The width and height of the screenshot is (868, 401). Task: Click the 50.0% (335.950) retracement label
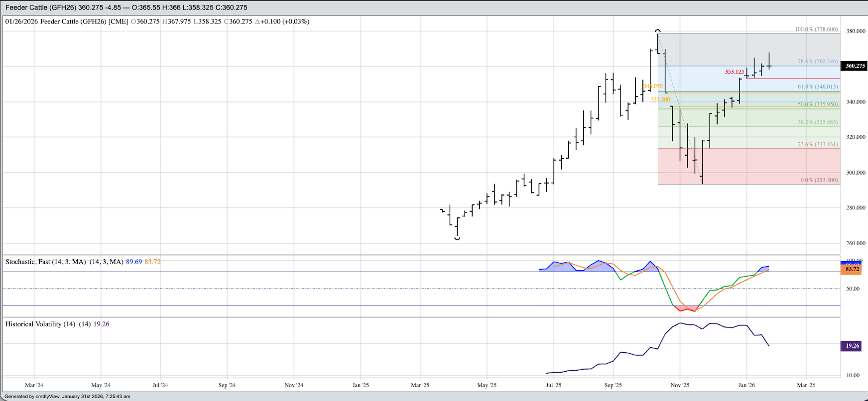817,104
